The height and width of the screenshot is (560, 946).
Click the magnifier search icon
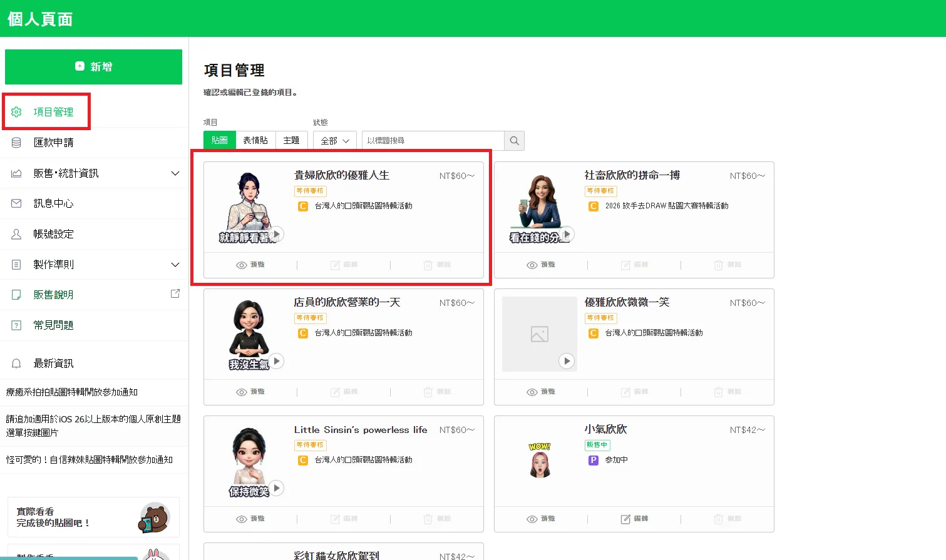click(515, 141)
